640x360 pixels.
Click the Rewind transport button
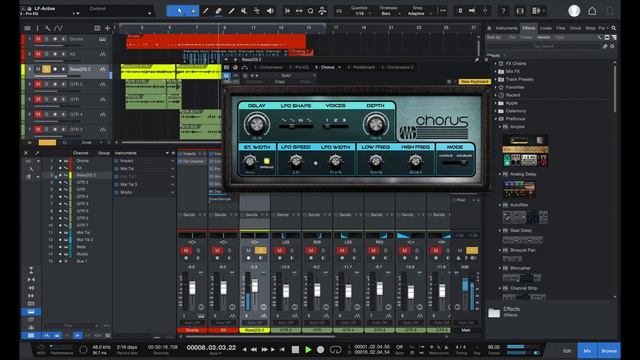pos(254,349)
